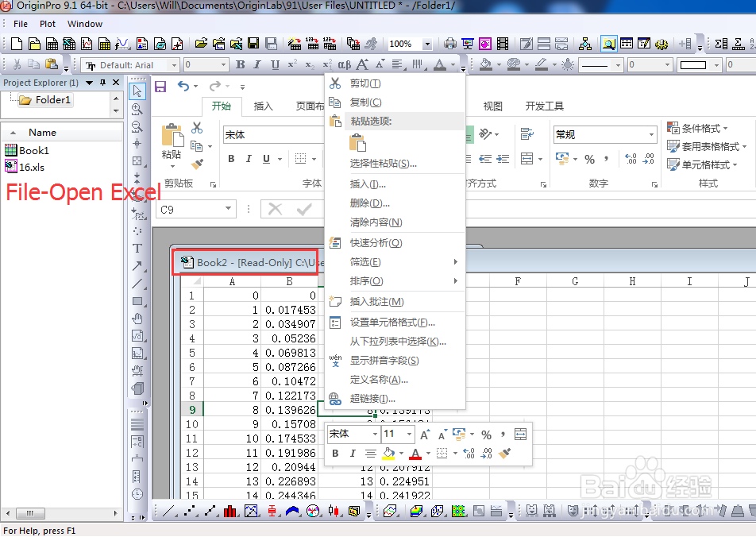
Task: Select the Rectangle tool
Action: coord(137,302)
